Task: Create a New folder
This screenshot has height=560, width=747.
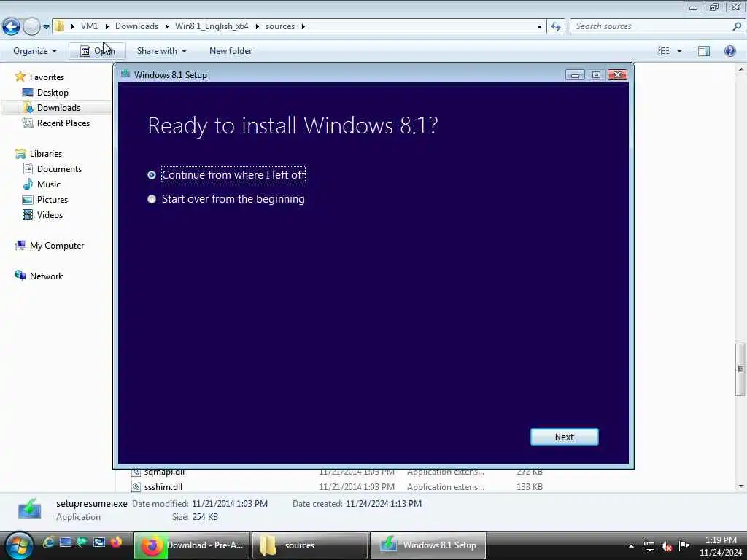Action: [x=231, y=51]
